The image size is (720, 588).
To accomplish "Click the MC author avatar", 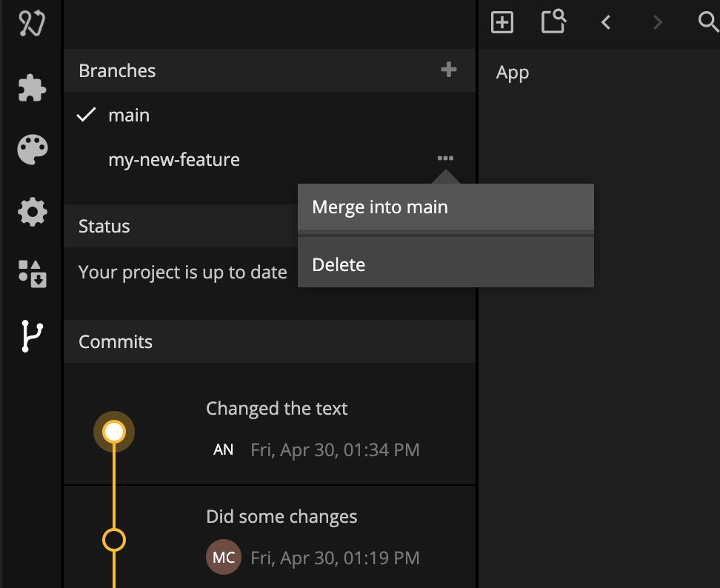I will pos(224,557).
